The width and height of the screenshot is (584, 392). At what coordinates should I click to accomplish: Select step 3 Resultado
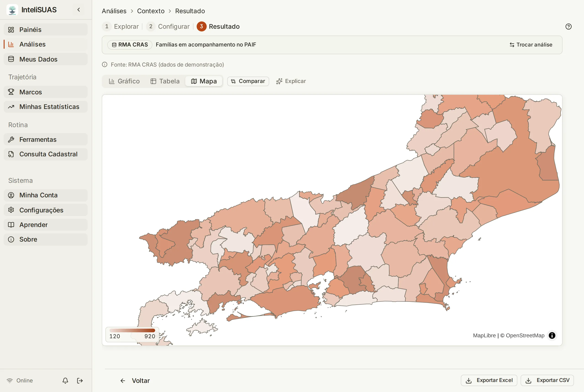coord(218,26)
